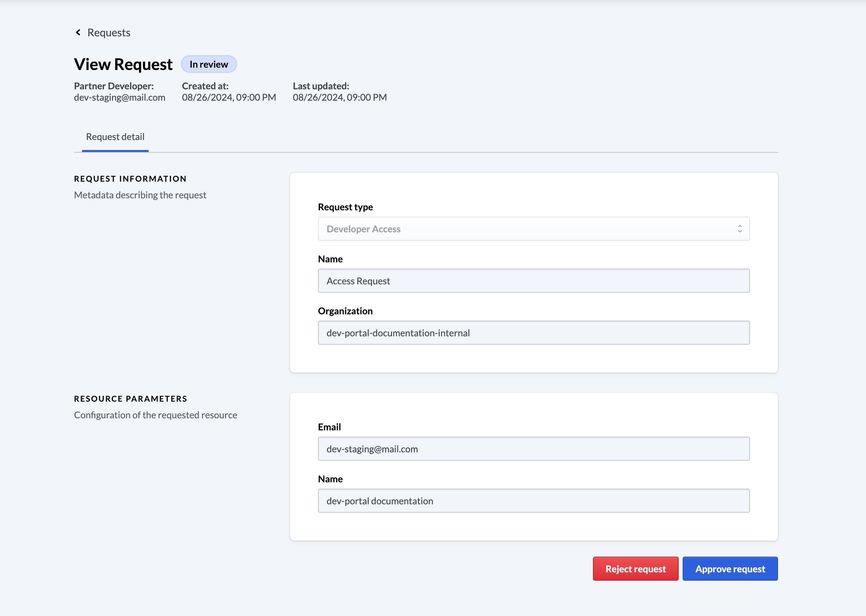Click the Reject request button
866x616 pixels.
tap(635, 569)
